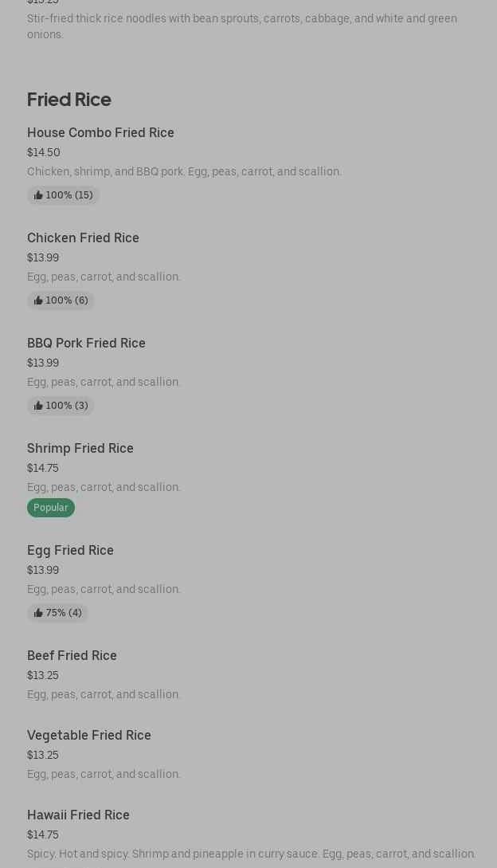Select the Chicken Fried Rice title
Screen dimensions: 497x868
tap(83, 238)
